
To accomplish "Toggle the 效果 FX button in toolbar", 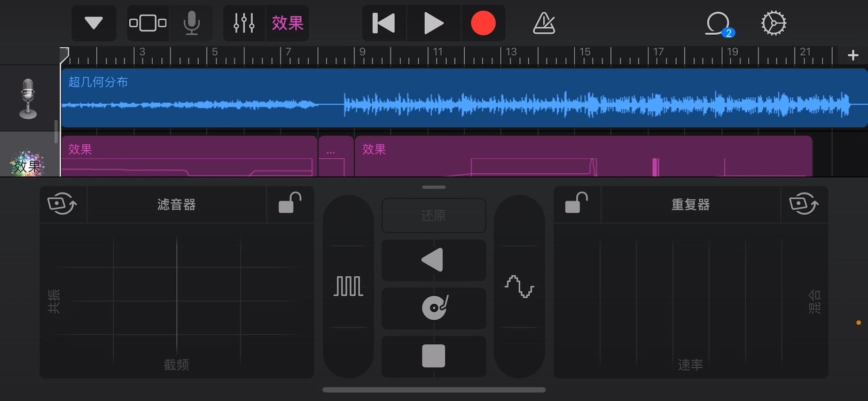I will 287,23.
